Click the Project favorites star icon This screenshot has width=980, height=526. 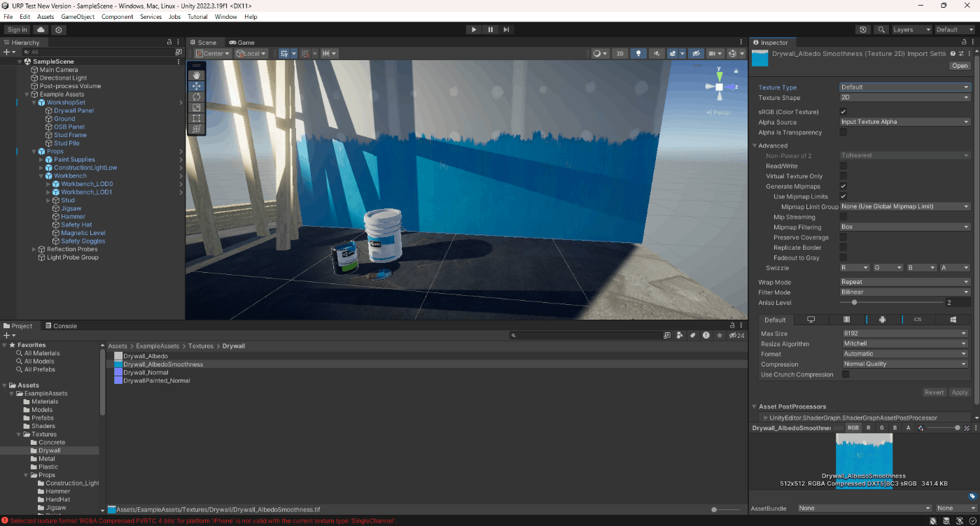[719, 336]
